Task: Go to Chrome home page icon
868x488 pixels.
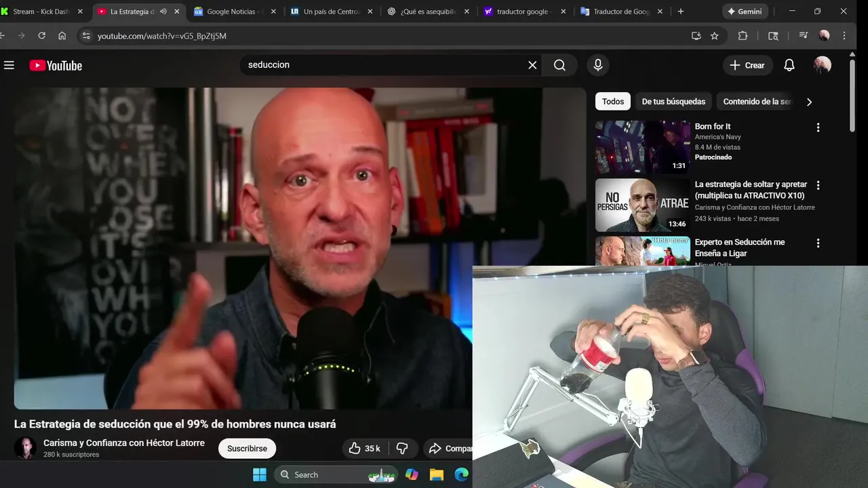Action: (62, 36)
